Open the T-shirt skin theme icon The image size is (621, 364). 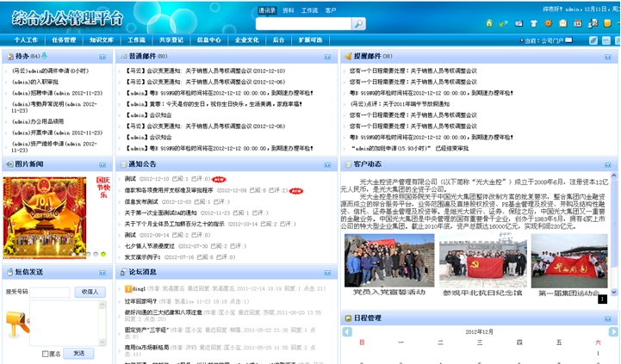point(533,24)
